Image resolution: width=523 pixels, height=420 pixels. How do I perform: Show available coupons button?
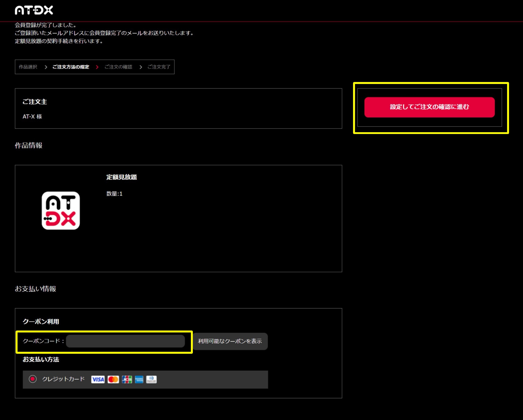tap(230, 341)
